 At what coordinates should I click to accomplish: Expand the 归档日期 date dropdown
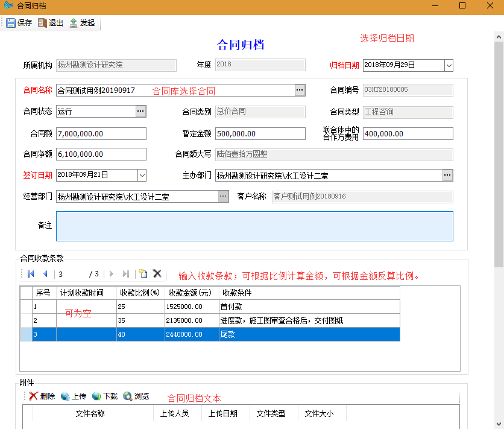[x=449, y=66]
